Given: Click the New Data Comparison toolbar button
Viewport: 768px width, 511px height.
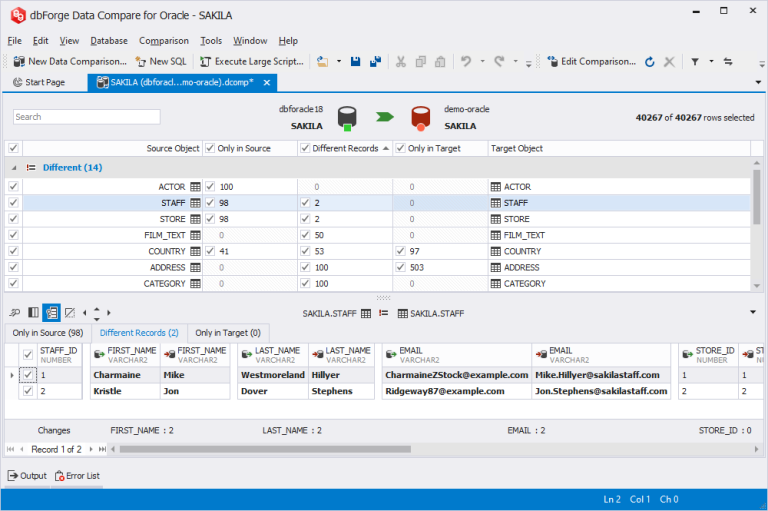Looking at the screenshot, I should coord(69,61).
